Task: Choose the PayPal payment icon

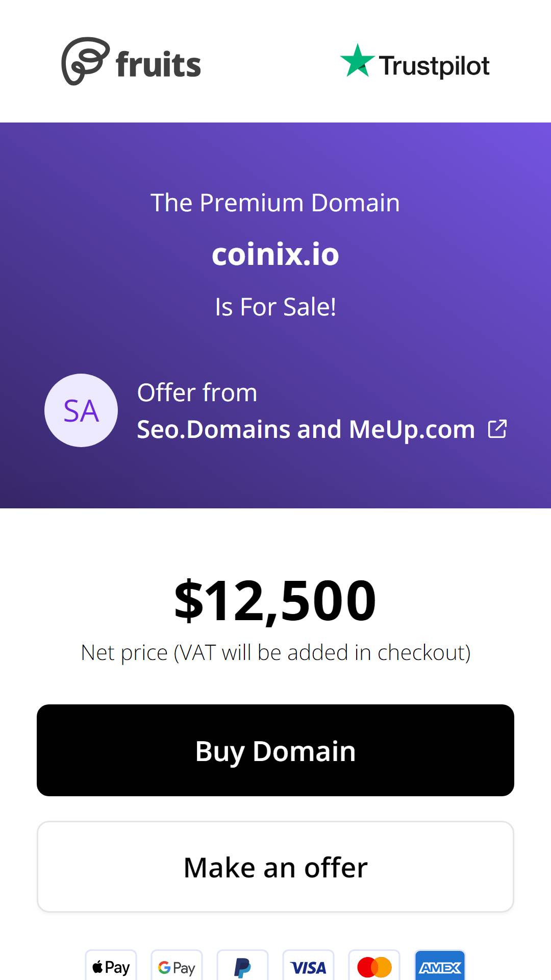Action: (x=242, y=966)
